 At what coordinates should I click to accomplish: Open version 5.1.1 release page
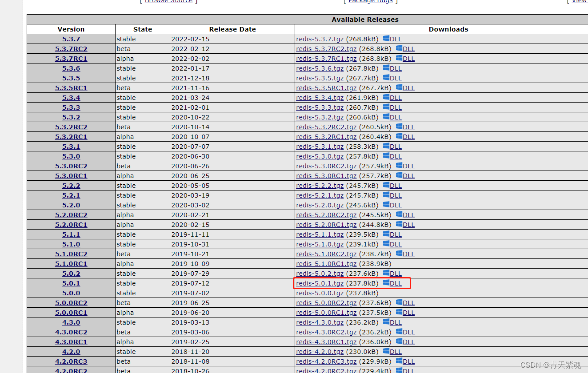click(71, 234)
